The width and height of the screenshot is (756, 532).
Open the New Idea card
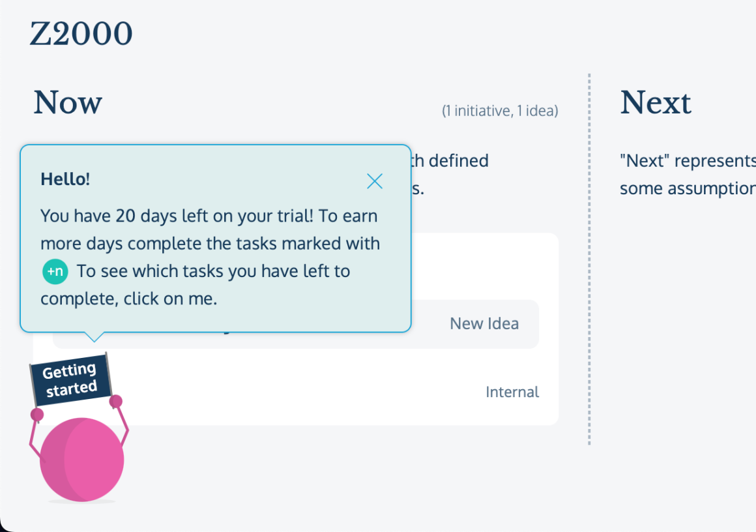point(484,323)
